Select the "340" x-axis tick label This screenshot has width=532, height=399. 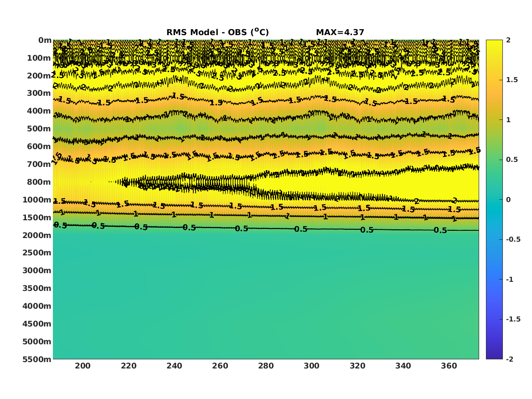pos(403,366)
